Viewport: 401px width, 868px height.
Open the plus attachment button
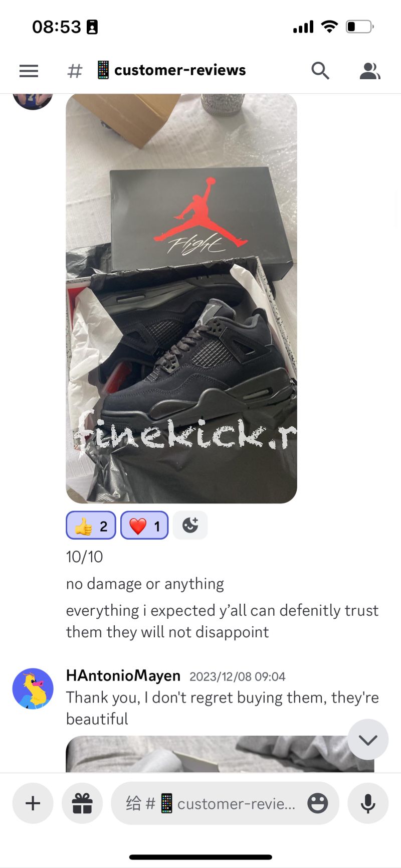(x=33, y=803)
